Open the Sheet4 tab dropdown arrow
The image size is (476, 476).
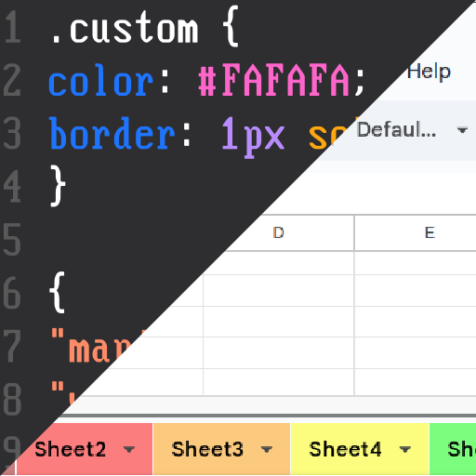tap(404, 449)
